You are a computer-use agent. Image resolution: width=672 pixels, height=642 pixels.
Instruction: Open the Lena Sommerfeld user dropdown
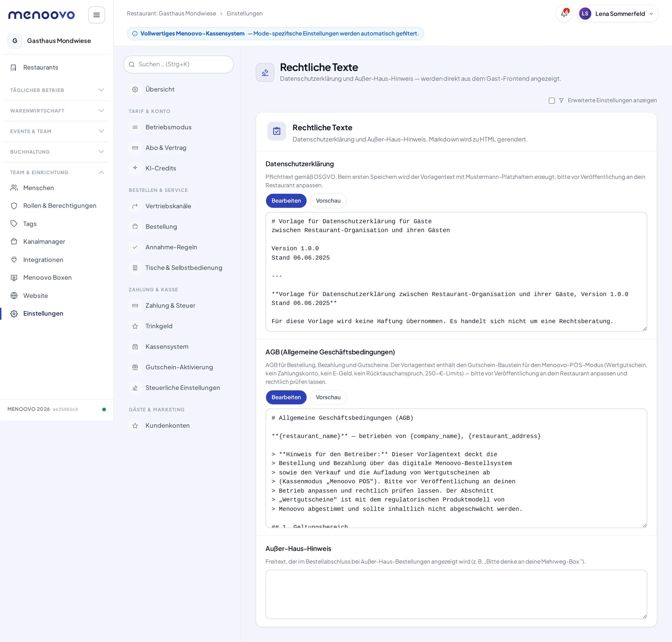[618, 14]
